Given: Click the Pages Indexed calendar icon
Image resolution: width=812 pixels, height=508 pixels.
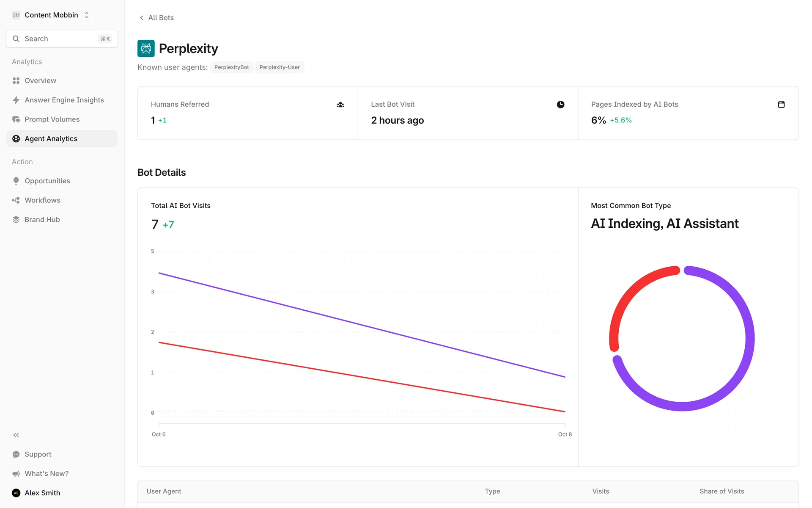Looking at the screenshot, I should click(x=781, y=105).
